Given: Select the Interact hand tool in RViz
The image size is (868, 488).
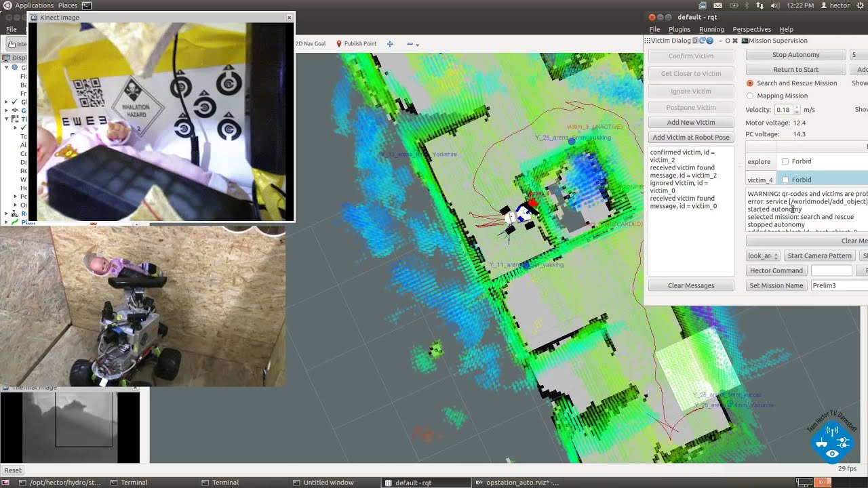Looking at the screenshot, I should click(x=16, y=44).
